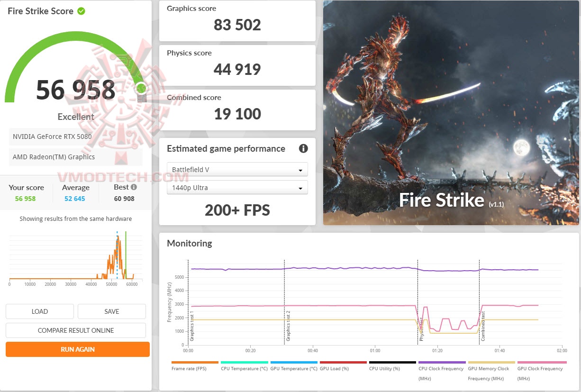Toggle GPU Load (%) legend swatch
The height and width of the screenshot is (392, 581).
click(x=343, y=362)
